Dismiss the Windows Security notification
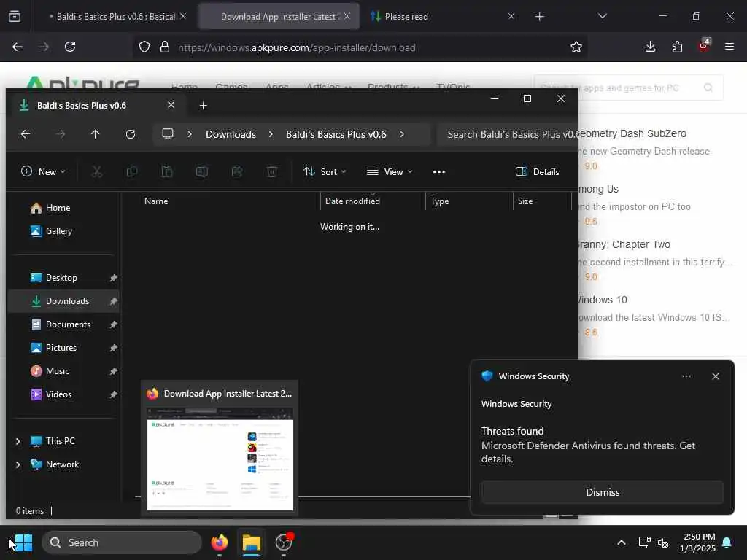Viewport: 747px width, 560px height. coord(602,492)
